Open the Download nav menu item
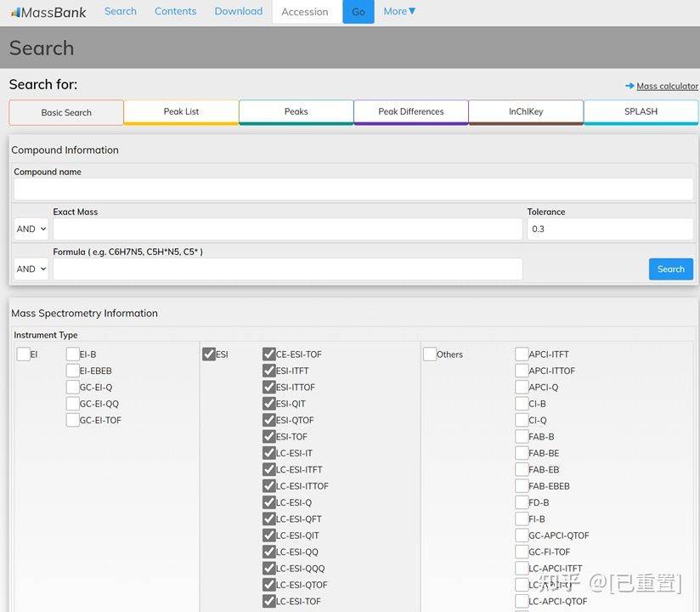Viewport: 700px width, 612px height. (x=239, y=12)
